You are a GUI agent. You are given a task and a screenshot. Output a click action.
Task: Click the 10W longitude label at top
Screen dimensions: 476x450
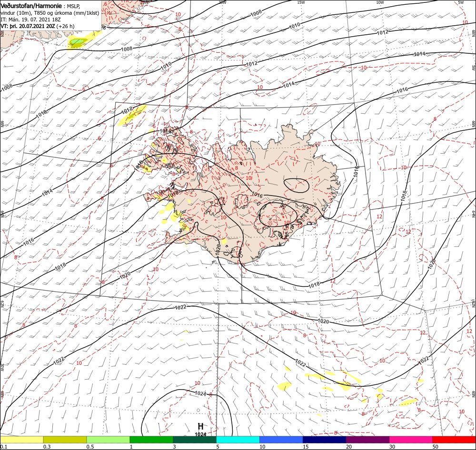tap(380, 2)
